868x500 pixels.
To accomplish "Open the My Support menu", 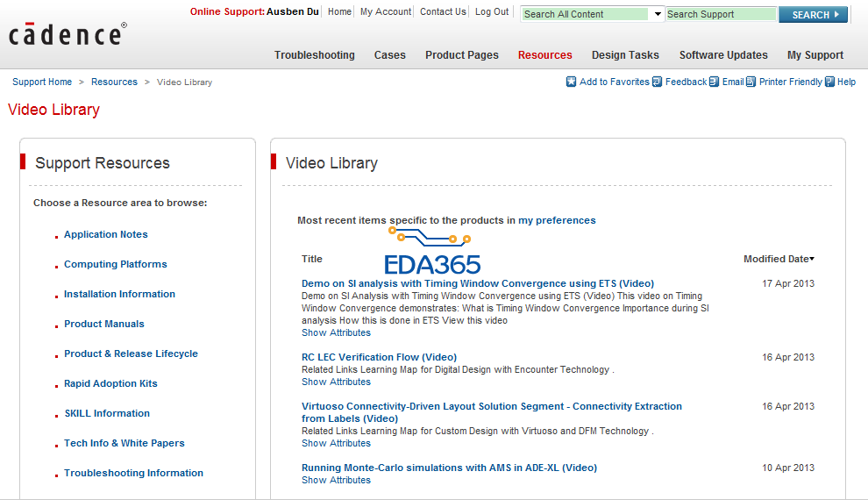I will pyautogui.click(x=815, y=54).
